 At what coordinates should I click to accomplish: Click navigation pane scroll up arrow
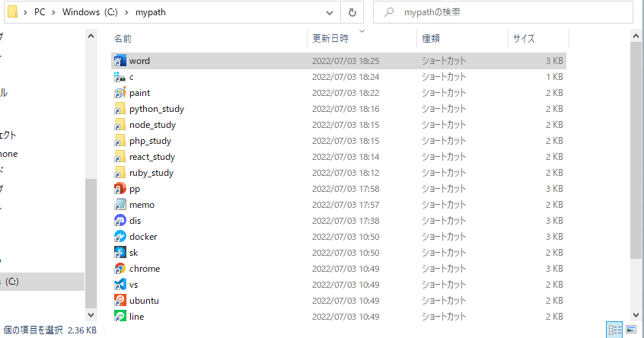pos(91,36)
